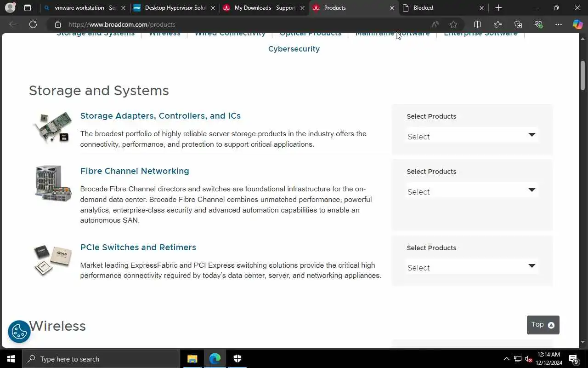This screenshot has width=588, height=368.
Task: Click Storage and Systems heading text
Action: click(x=99, y=91)
